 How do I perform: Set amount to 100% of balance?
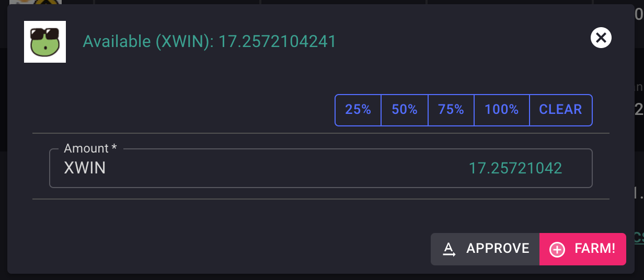click(502, 110)
